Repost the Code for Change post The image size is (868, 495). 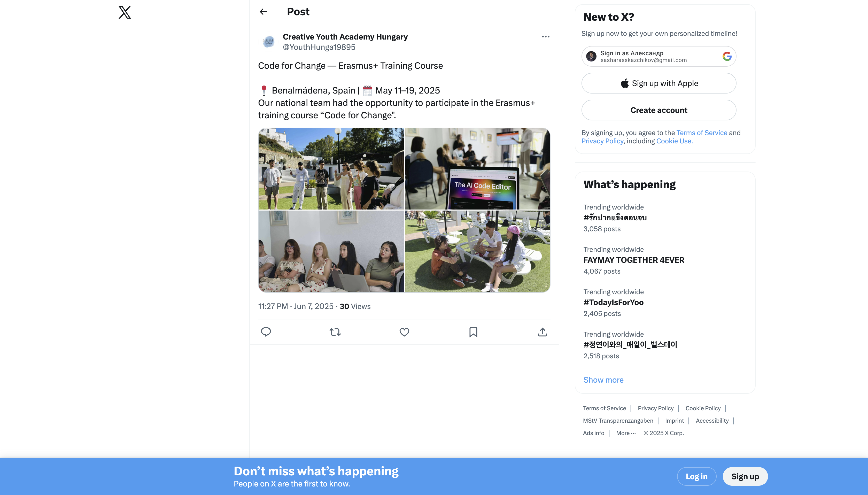pos(335,332)
